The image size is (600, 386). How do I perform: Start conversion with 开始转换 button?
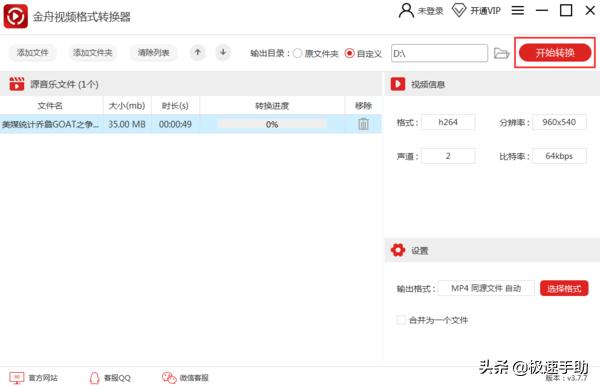555,53
